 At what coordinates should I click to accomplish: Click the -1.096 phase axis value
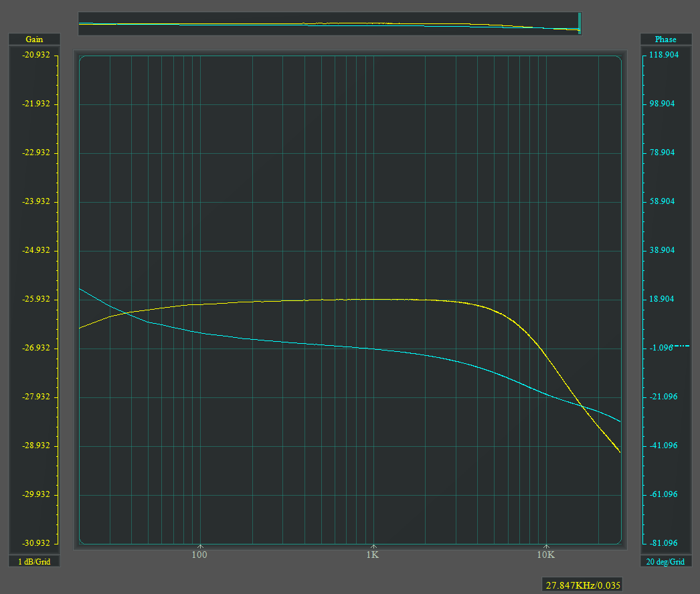(x=661, y=348)
